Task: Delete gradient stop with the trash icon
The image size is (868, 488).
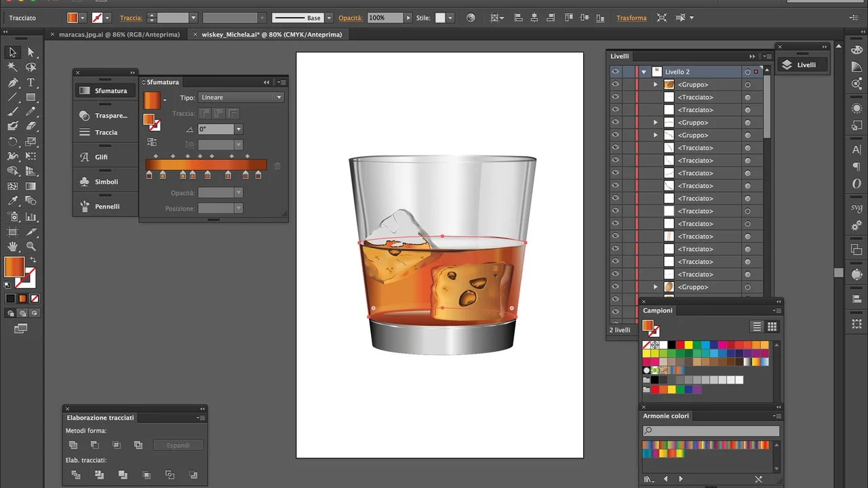Action: tap(277, 165)
